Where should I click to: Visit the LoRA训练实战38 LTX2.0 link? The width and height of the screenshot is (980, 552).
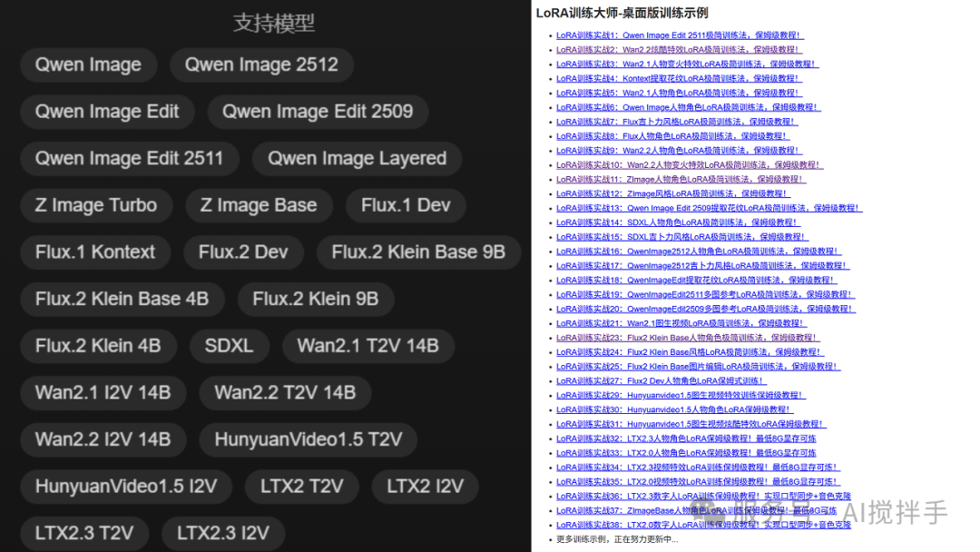pos(704,525)
